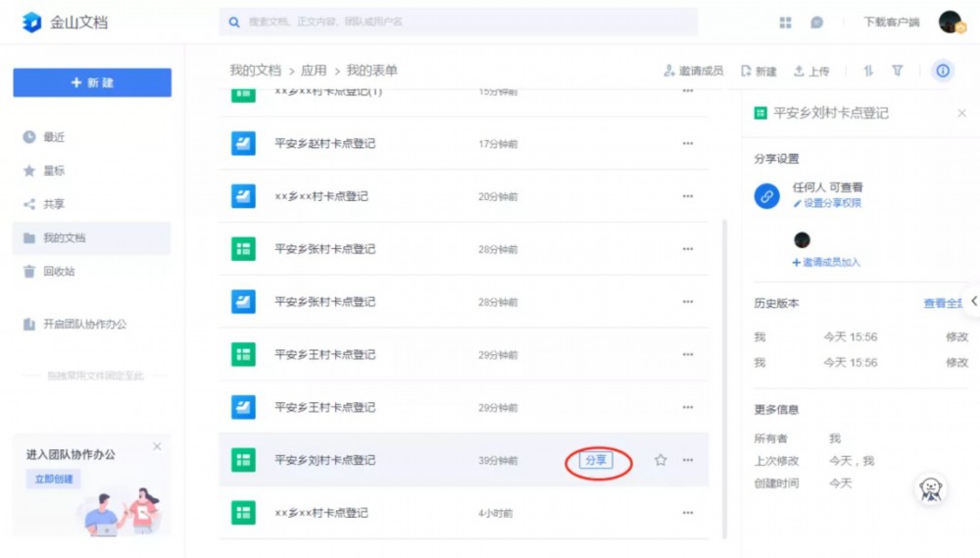Close the 平安乡刘村卡点登记 details panel
Viewport: 980px width, 558px height.
[962, 113]
